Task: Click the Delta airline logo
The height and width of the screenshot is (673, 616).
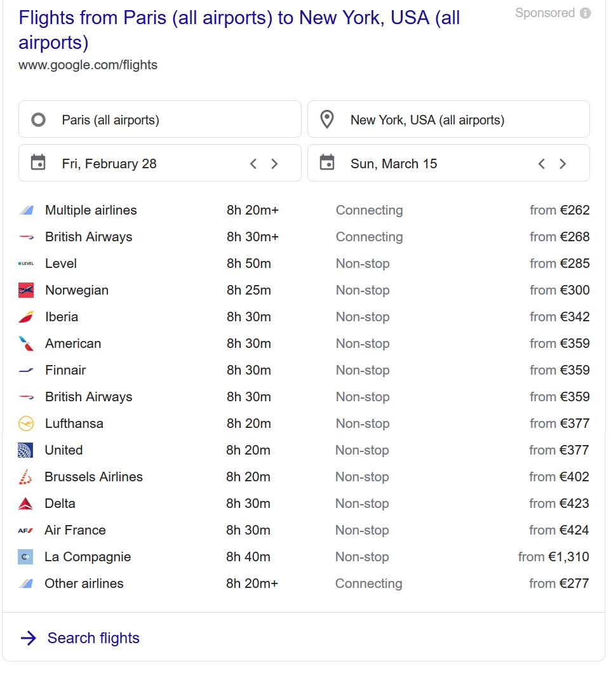Action: coord(25,503)
